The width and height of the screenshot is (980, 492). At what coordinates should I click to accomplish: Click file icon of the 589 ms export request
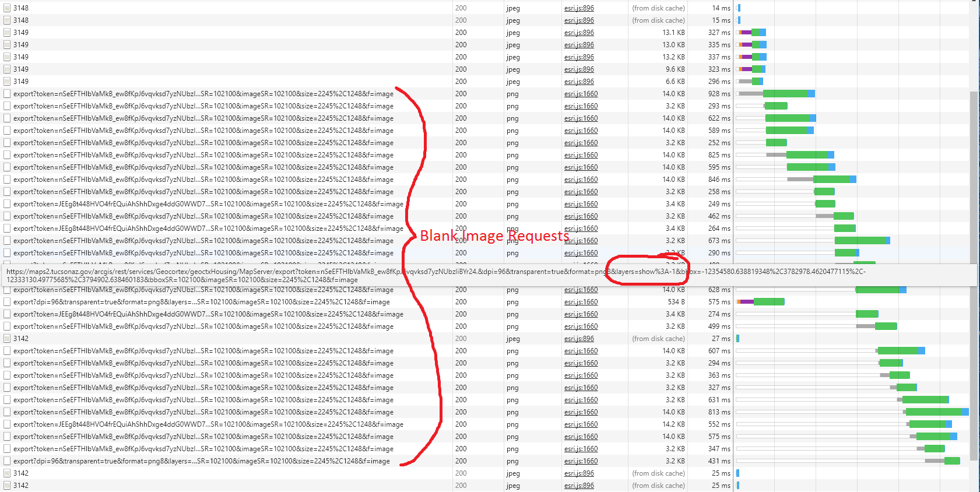(7, 131)
